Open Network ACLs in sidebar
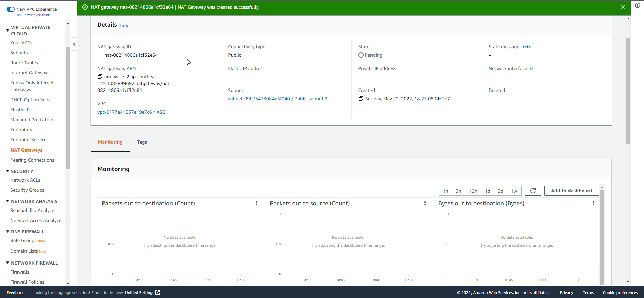Viewport: 644px width, 298px height. 25,180
